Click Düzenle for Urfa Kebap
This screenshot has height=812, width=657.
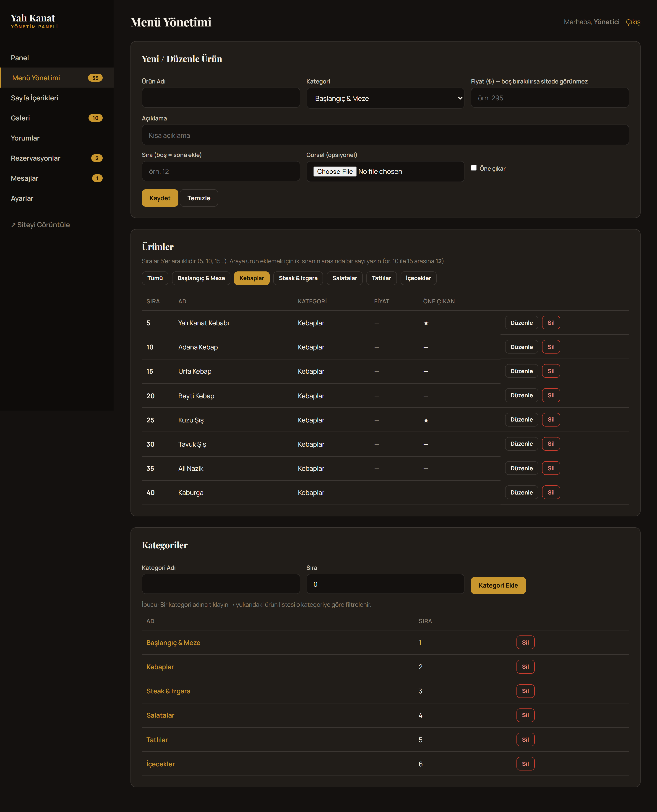click(521, 371)
